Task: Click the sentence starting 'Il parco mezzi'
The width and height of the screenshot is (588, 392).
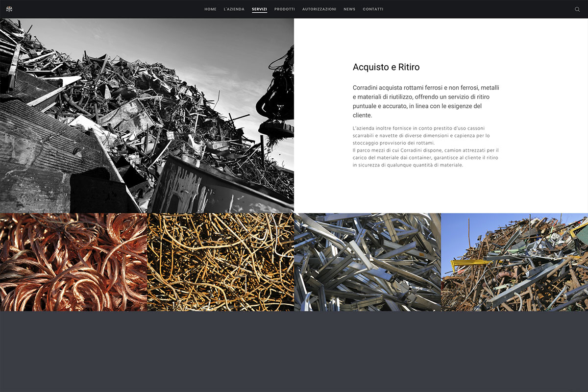Action: click(426, 158)
